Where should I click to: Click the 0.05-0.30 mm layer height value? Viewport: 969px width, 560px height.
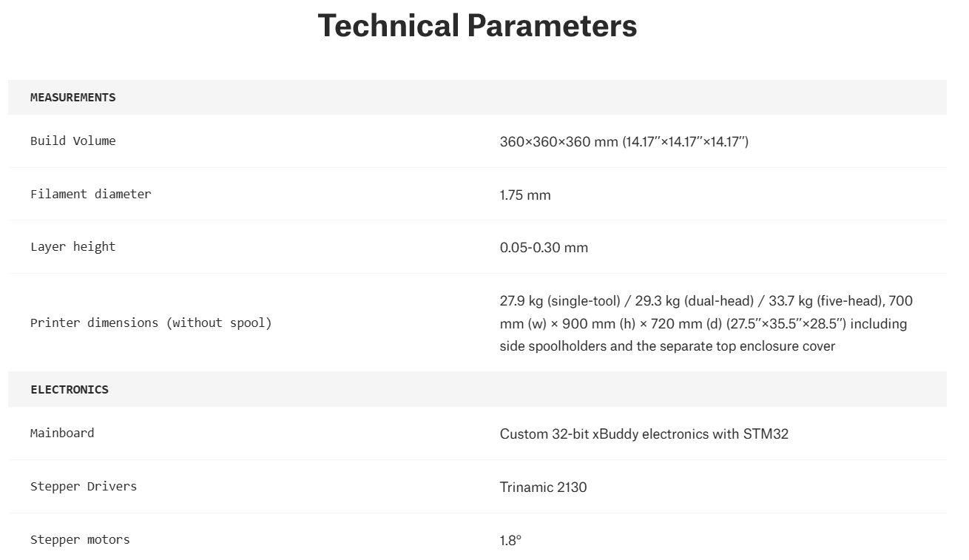click(544, 247)
